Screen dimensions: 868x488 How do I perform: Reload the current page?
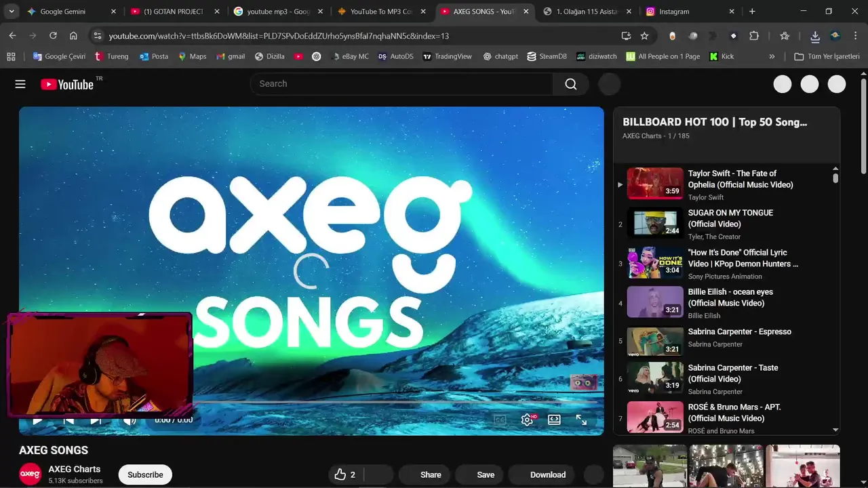[x=53, y=36]
